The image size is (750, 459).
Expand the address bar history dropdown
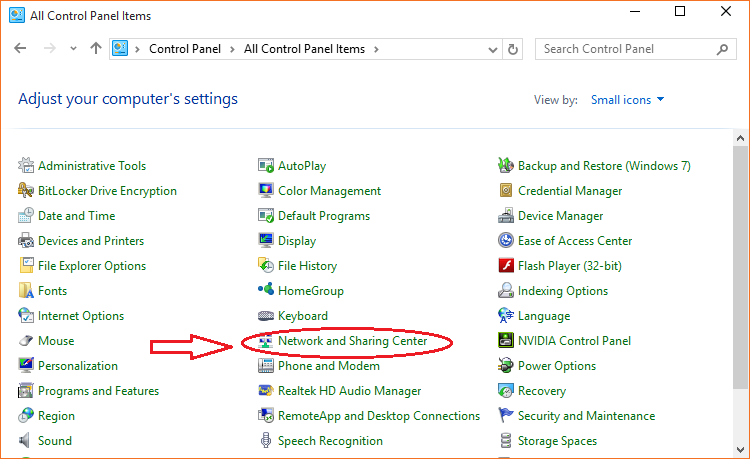(x=493, y=50)
